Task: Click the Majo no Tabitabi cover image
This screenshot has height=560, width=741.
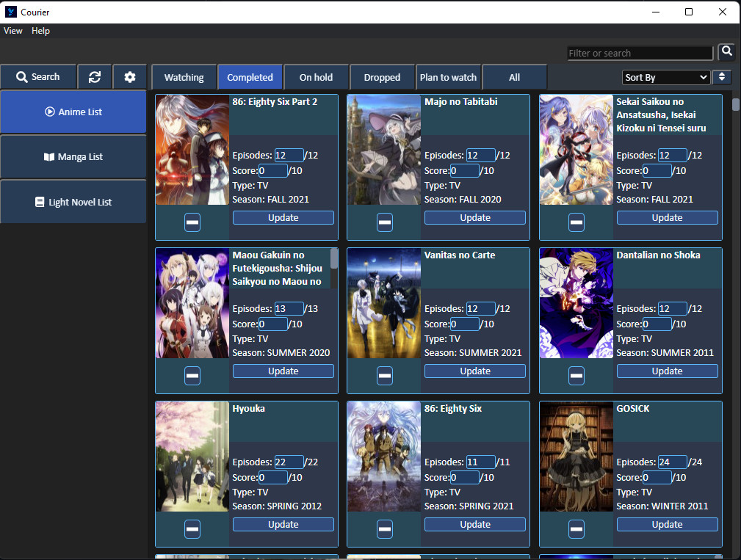Action: [x=384, y=150]
